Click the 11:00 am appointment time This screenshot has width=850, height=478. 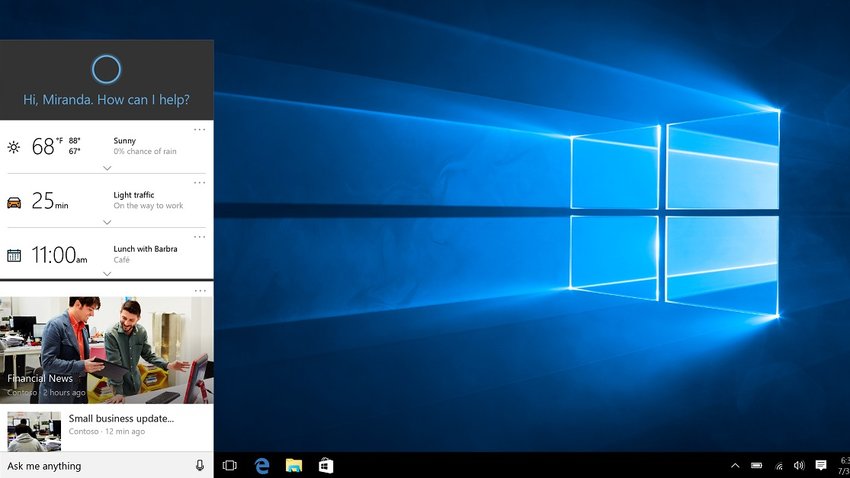(x=59, y=255)
